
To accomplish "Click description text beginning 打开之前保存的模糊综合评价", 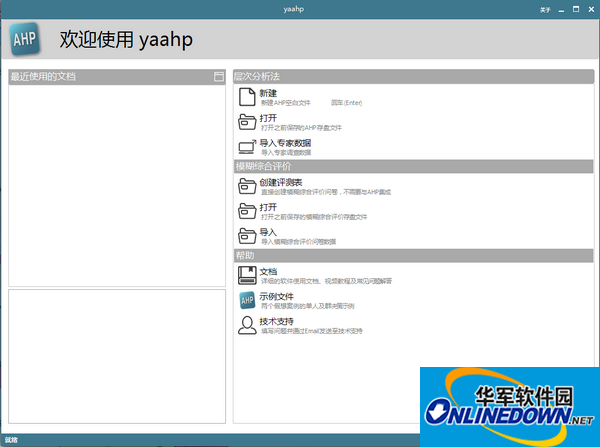I will tap(314, 217).
